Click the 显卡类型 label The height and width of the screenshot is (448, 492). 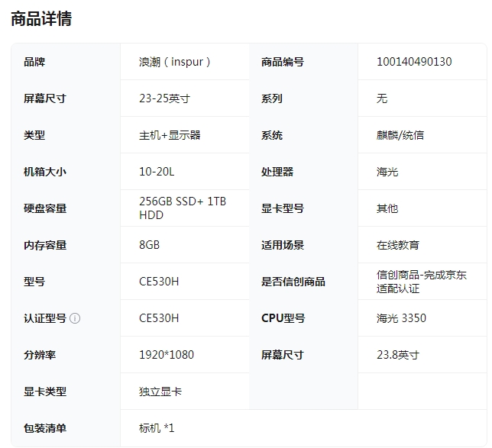click(45, 392)
